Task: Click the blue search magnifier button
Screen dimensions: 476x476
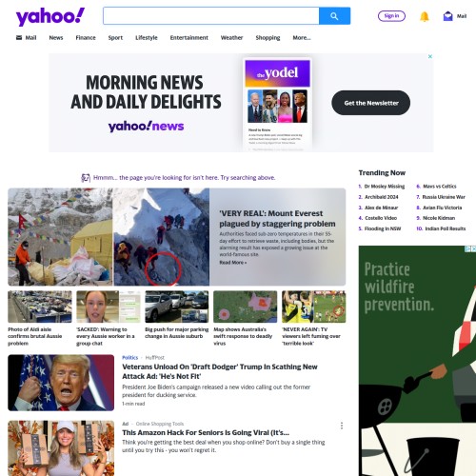Action: click(x=334, y=16)
